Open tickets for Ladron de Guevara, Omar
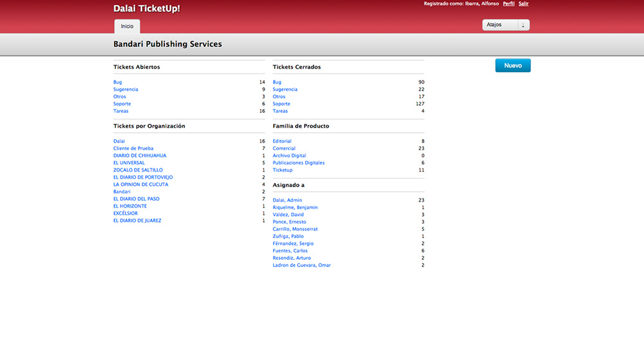The width and height of the screenshot is (644, 361). [301, 265]
